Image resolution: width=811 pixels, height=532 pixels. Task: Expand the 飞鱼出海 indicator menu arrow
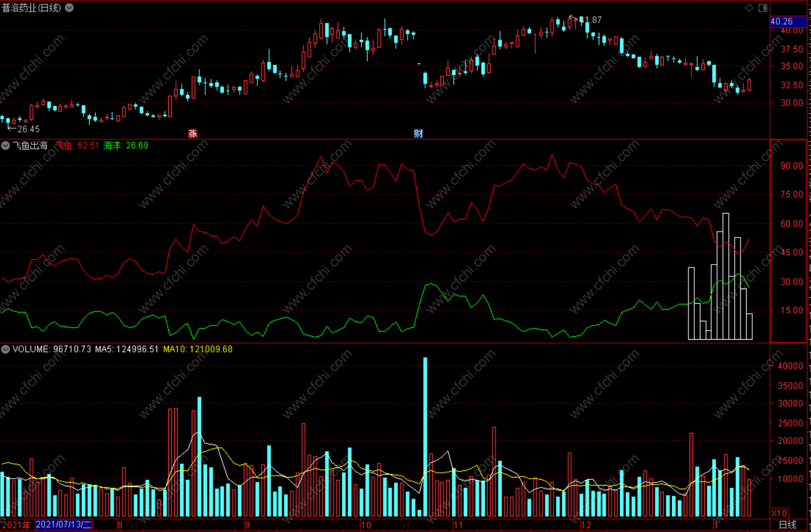5,145
